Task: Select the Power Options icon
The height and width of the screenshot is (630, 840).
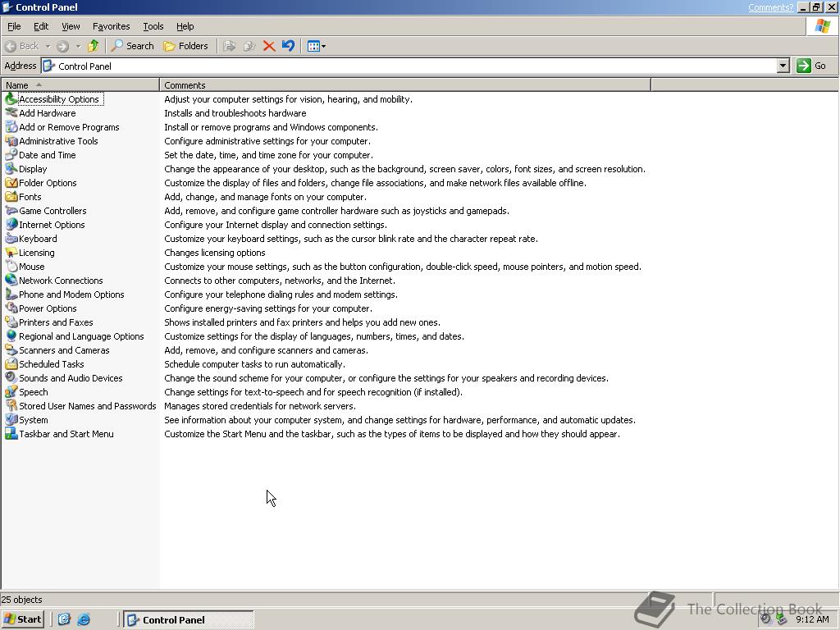Action: [11, 308]
